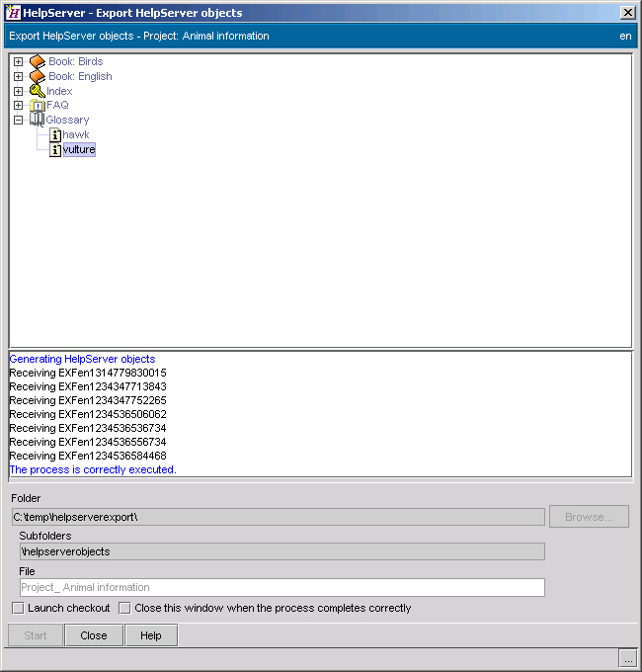Click 'The process is correctly executed.' message
Image resolution: width=642 pixels, height=672 pixels.
[x=93, y=469]
